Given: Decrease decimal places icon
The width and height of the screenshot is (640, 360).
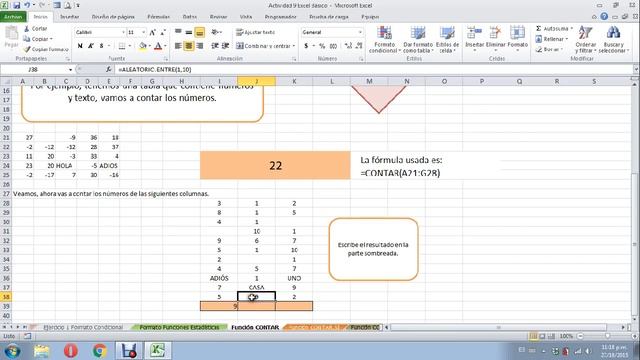Looking at the screenshot, I should pos(359,46).
